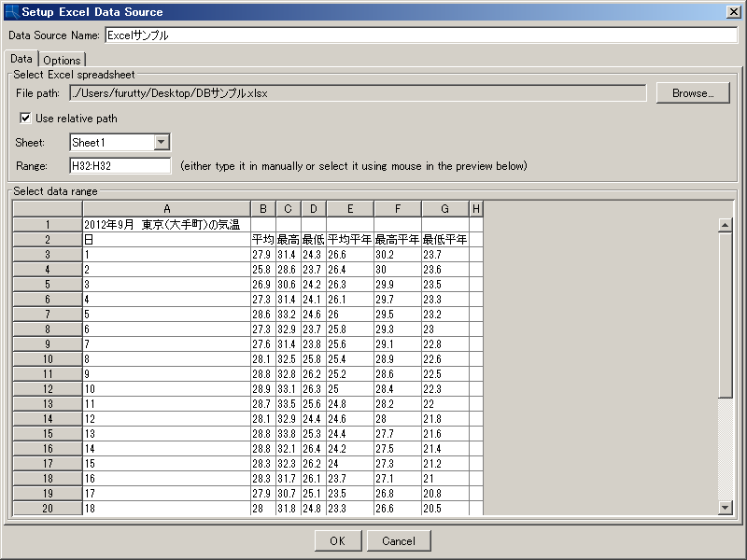Click the '平均' header cell

coord(263,240)
